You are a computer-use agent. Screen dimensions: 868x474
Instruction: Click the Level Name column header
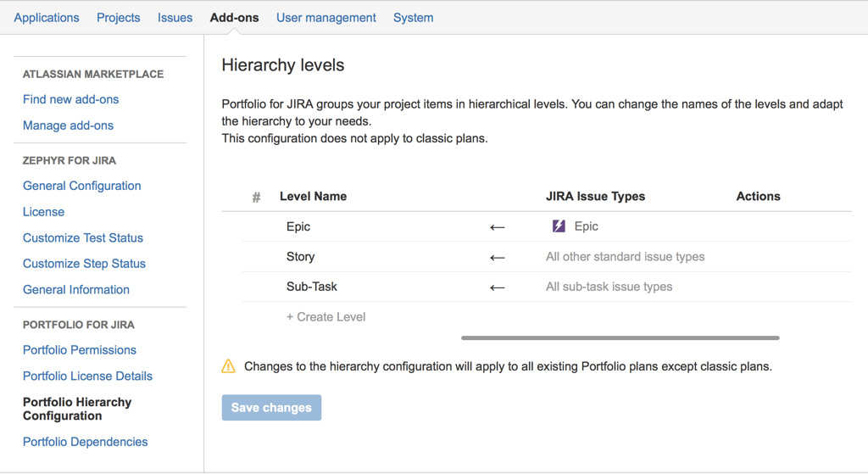314,196
